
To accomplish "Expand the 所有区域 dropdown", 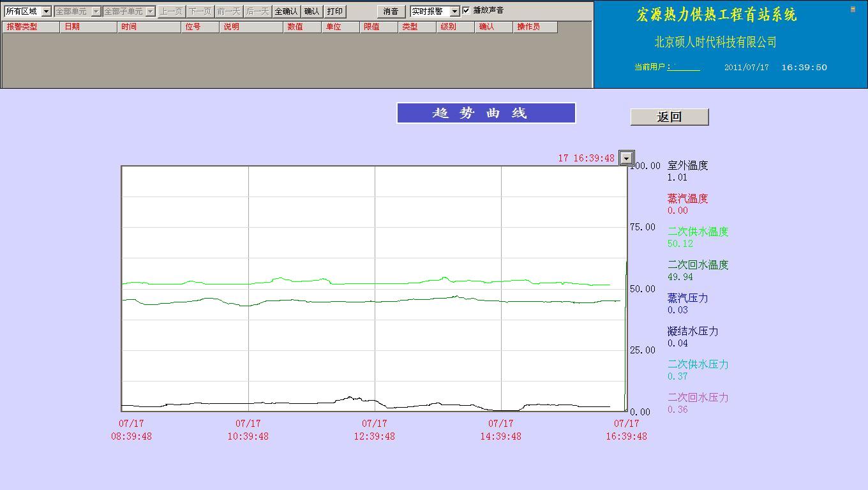I will [x=46, y=11].
